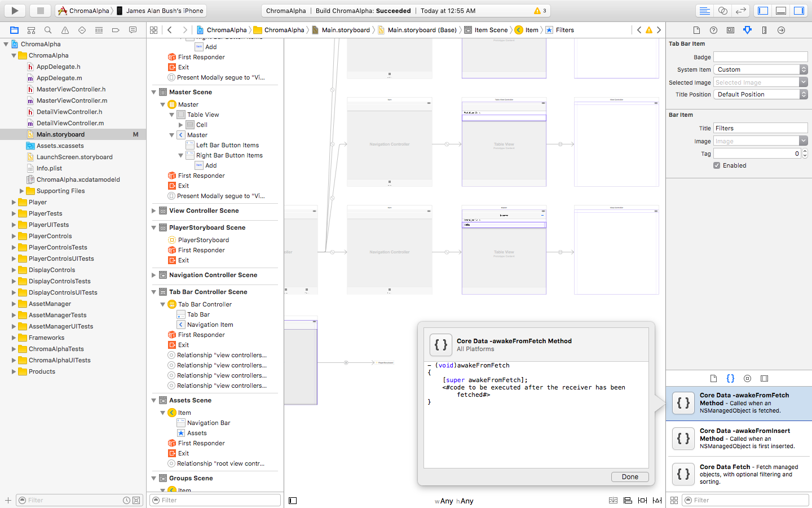The height and width of the screenshot is (508, 812).
Task: Go forward in editor history
Action: pos(184,30)
